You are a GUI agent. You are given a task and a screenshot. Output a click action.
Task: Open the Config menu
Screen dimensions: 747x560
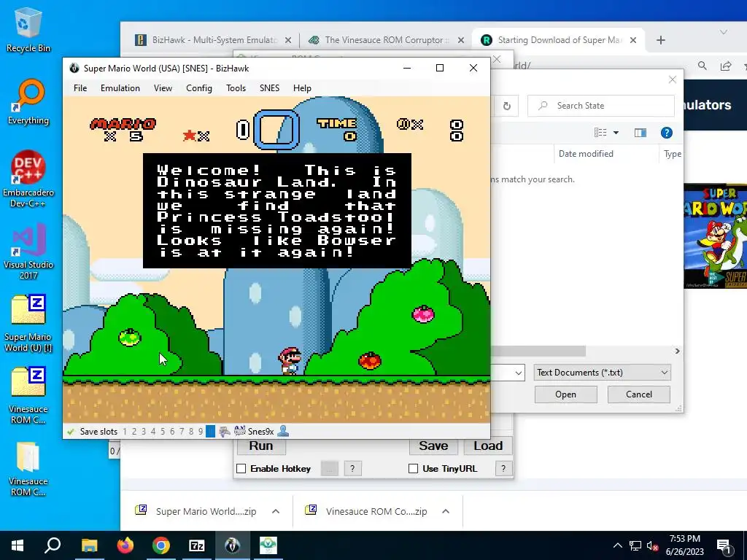click(198, 88)
